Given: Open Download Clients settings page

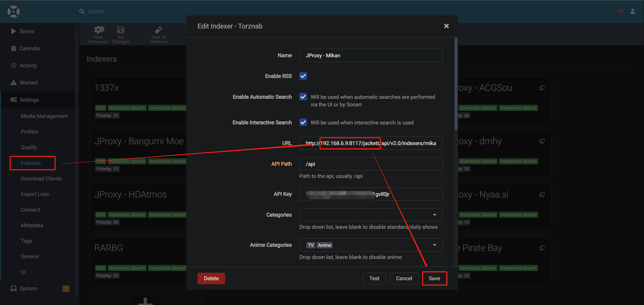Looking at the screenshot, I should (x=41, y=179).
